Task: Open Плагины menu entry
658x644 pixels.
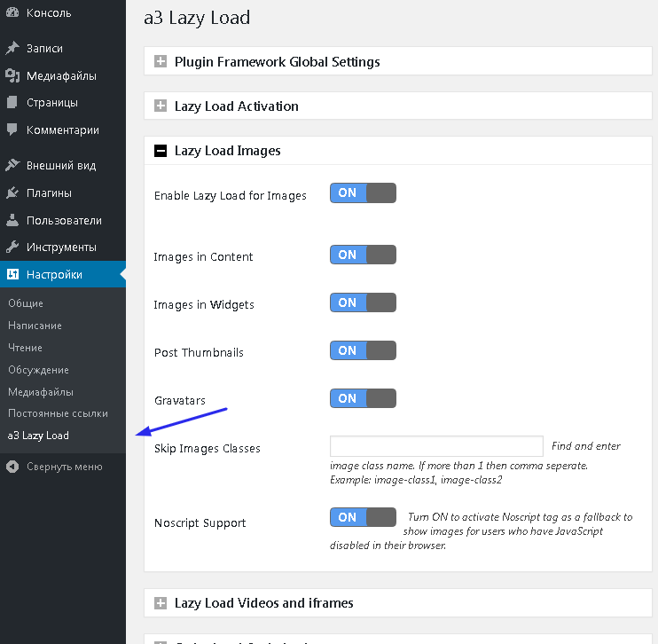Action: [49, 193]
